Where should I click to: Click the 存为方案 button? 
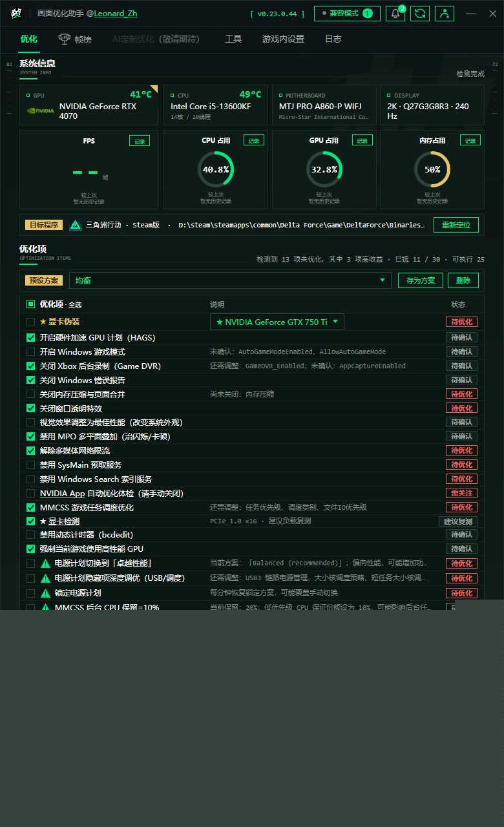click(421, 280)
